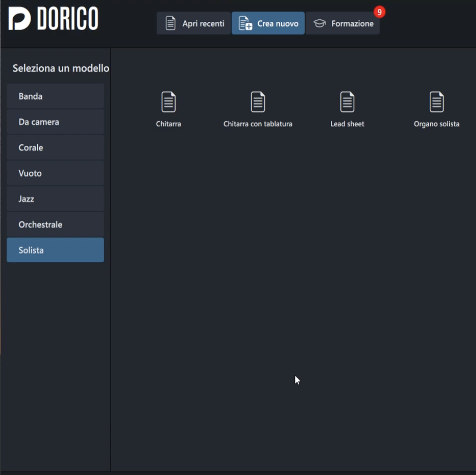476x475 pixels.
Task: Click the graduation cap icon beside Formazione
Action: pyautogui.click(x=319, y=23)
